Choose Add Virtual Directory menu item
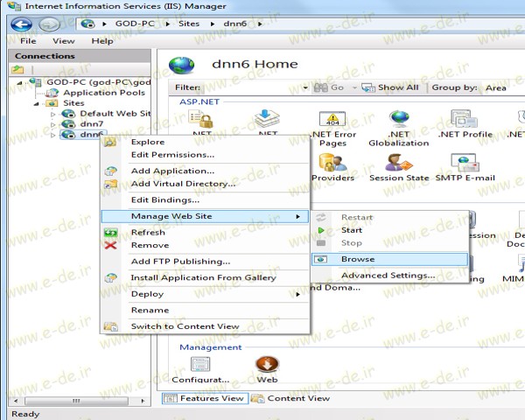Image resolution: width=525 pixels, height=420 pixels. [x=205, y=184]
